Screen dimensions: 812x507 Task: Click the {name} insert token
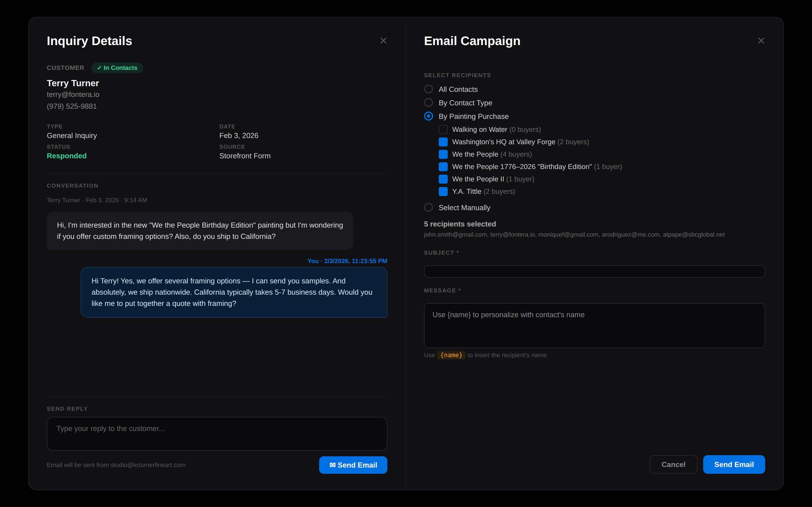tap(451, 355)
